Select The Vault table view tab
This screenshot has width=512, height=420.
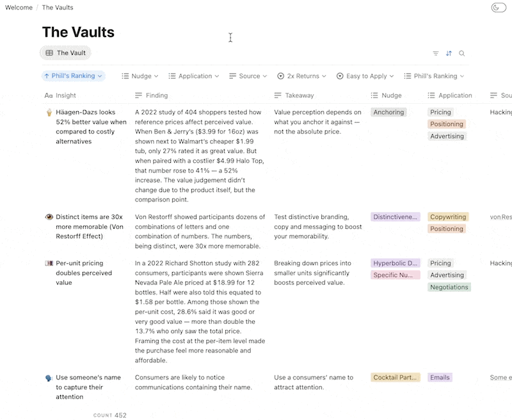(x=65, y=53)
